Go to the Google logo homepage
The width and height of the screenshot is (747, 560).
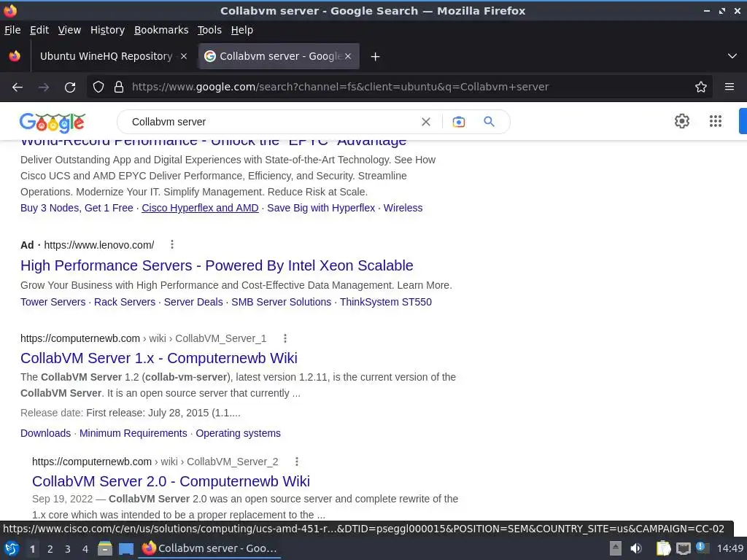pos(53,122)
